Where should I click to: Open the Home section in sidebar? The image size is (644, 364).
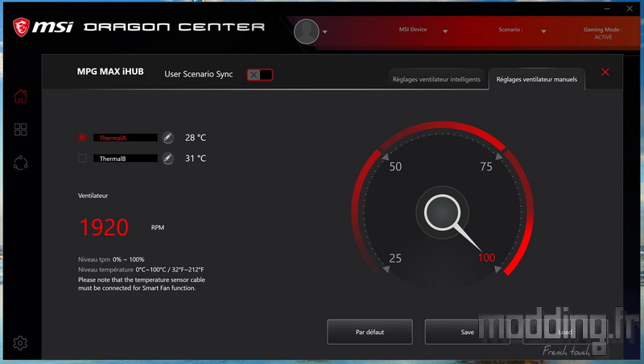[21, 97]
